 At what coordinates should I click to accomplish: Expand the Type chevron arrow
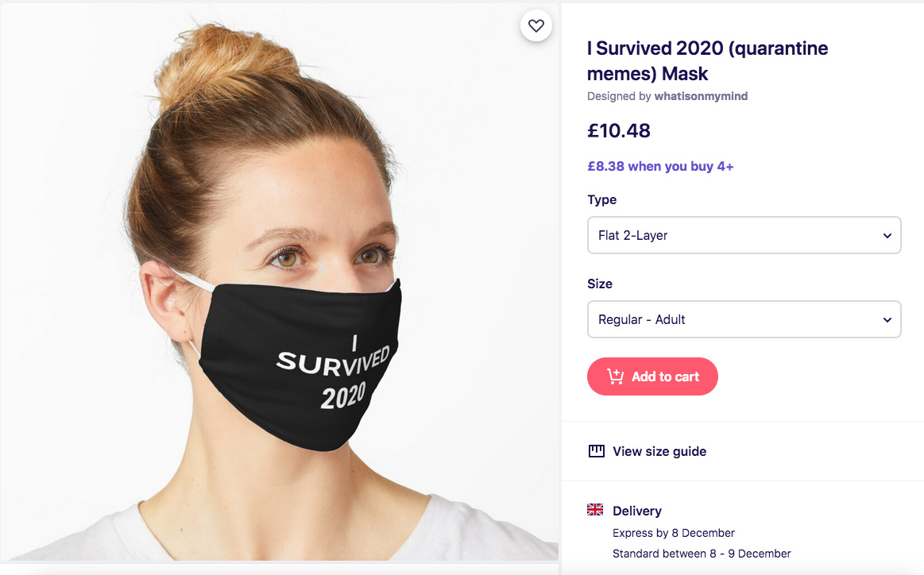coord(887,236)
